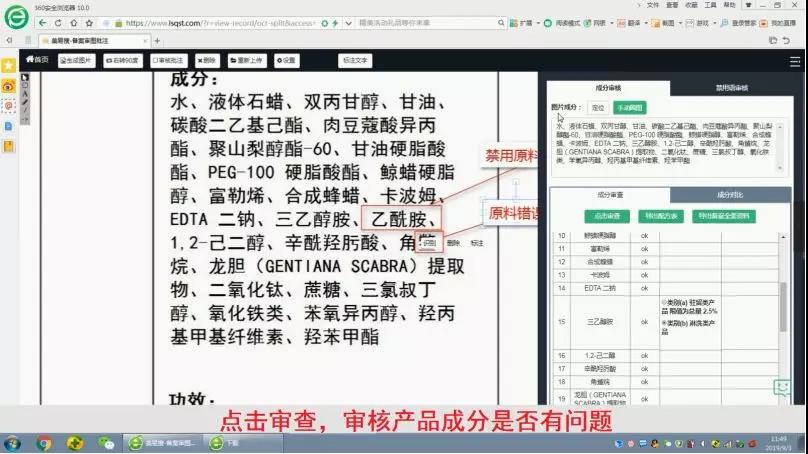Open a new browser tab with plus
Image resolution: width=808 pixels, height=454 pixels.
pyautogui.click(x=157, y=41)
